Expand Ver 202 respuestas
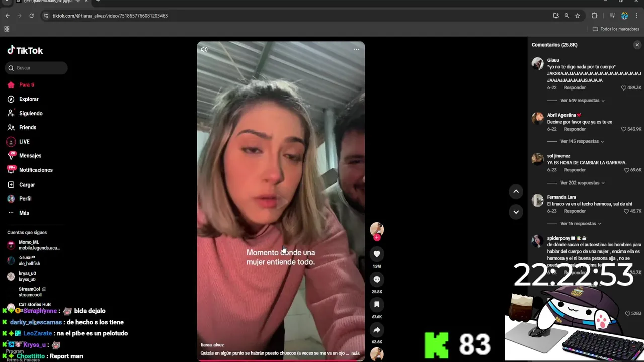Screen dimensions: 644x362 (x=583, y=183)
